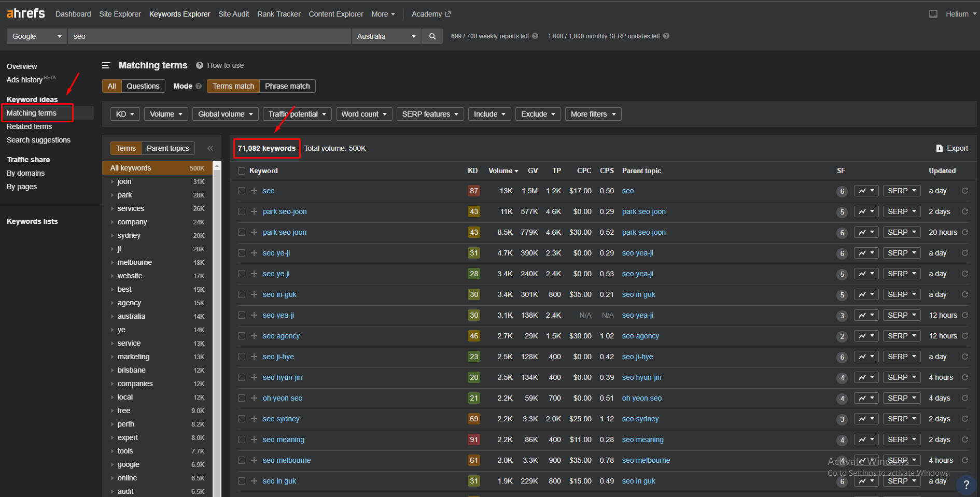980x497 pixels.
Task: Check the box for seo keyword
Action: point(242,191)
